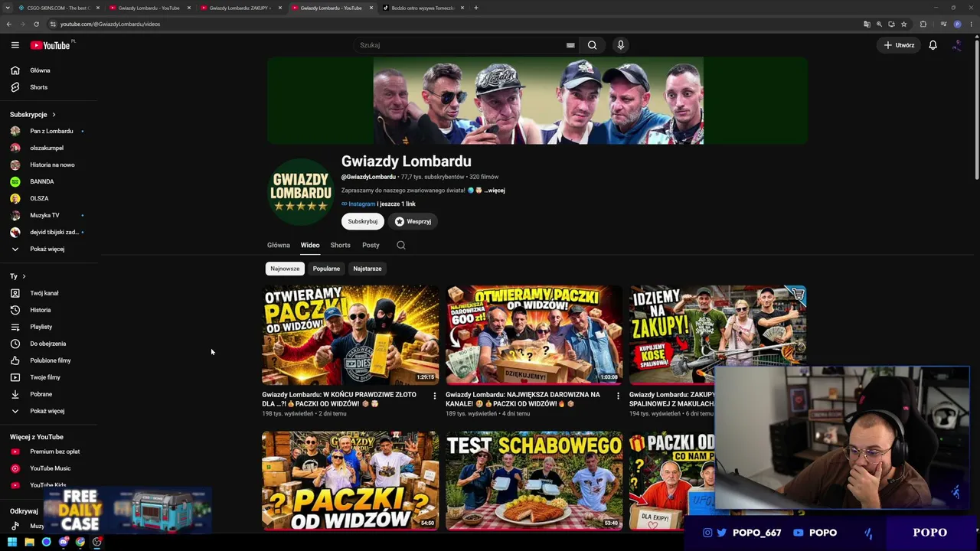Switch to the channel Posty tab
This screenshot has height=551, width=980.
[371, 245]
